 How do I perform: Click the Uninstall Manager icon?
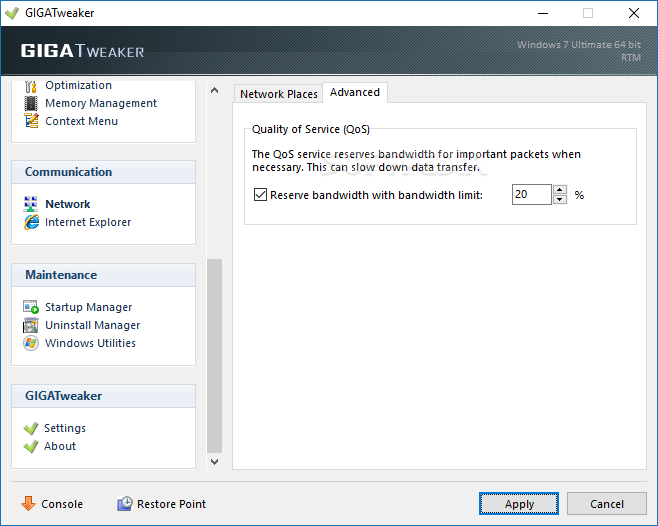coord(31,325)
